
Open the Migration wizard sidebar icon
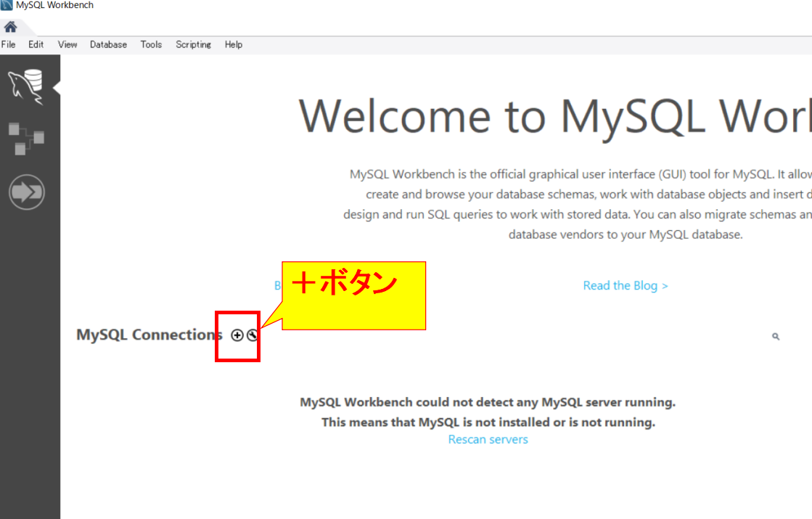26,192
